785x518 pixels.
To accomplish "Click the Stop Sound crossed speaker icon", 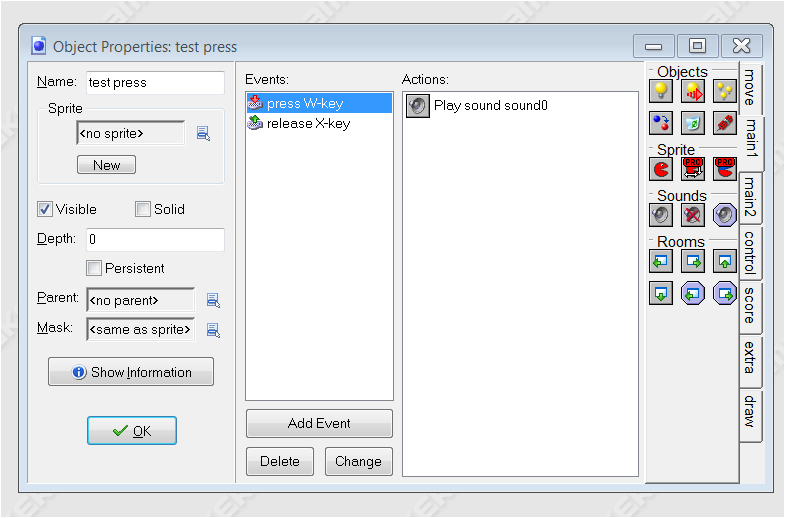I will click(693, 213).
